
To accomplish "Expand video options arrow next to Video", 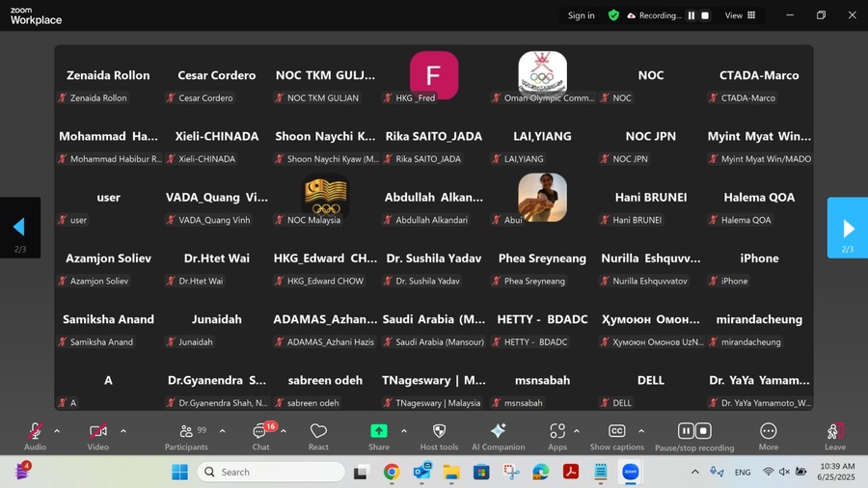I will (123, 431).
